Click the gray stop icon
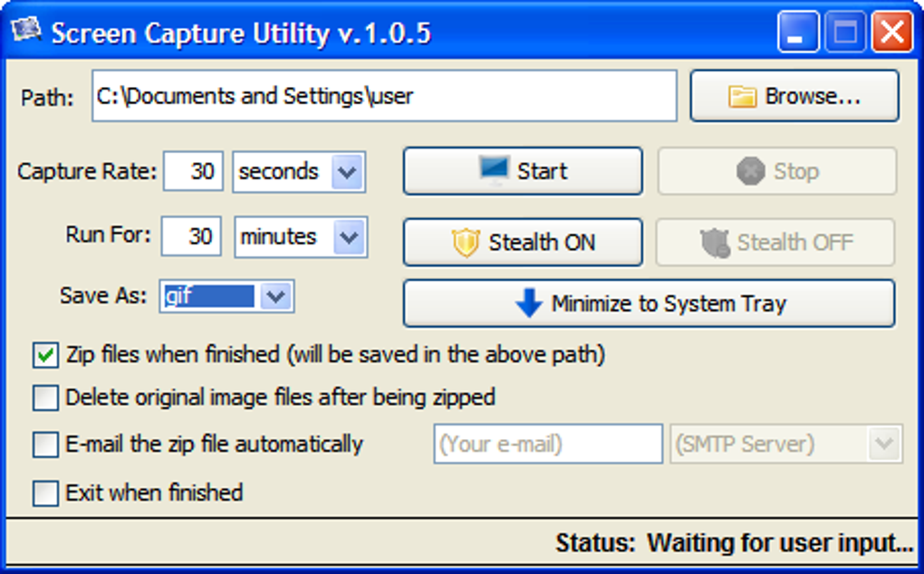Screen dimensions: 924x574 (x=750, y=171)
